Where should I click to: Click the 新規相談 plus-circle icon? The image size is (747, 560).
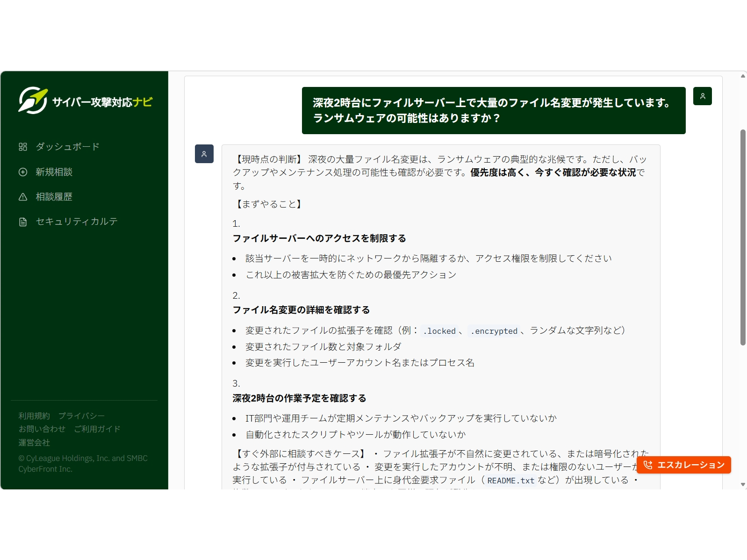(23, 172)
